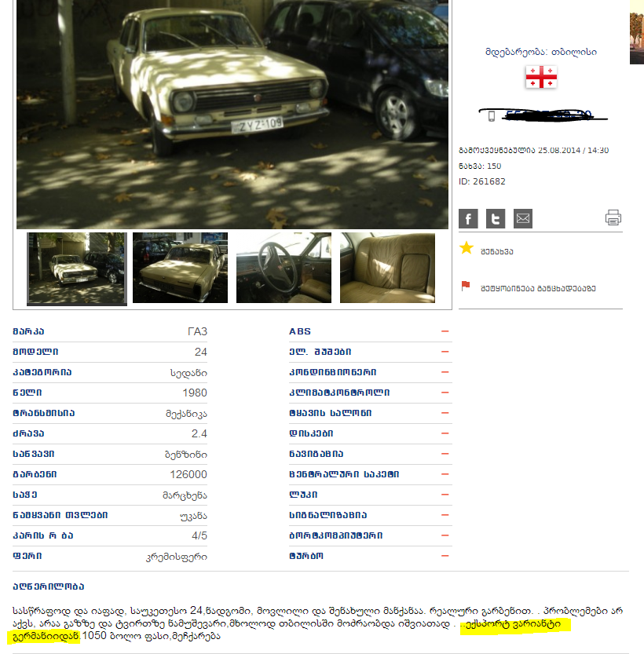Click the transmission value მექანიკა

coord(186,414)
